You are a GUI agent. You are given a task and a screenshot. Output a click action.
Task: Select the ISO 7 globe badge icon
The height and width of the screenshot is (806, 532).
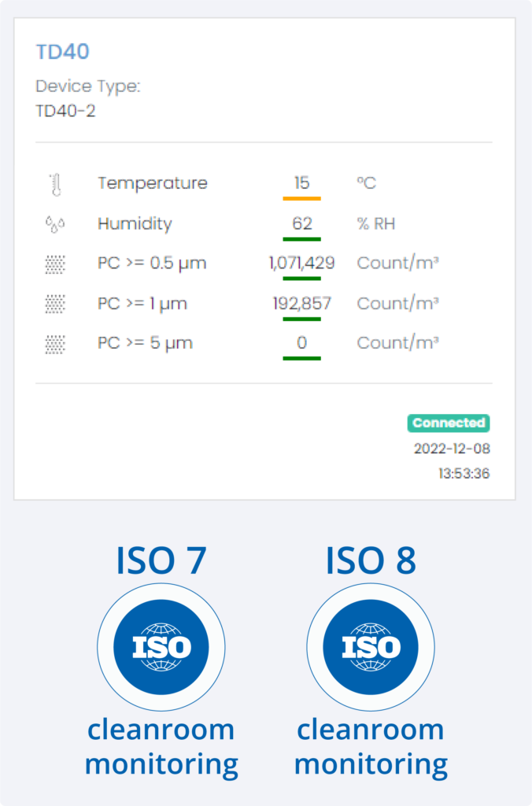tap(161, 647)
